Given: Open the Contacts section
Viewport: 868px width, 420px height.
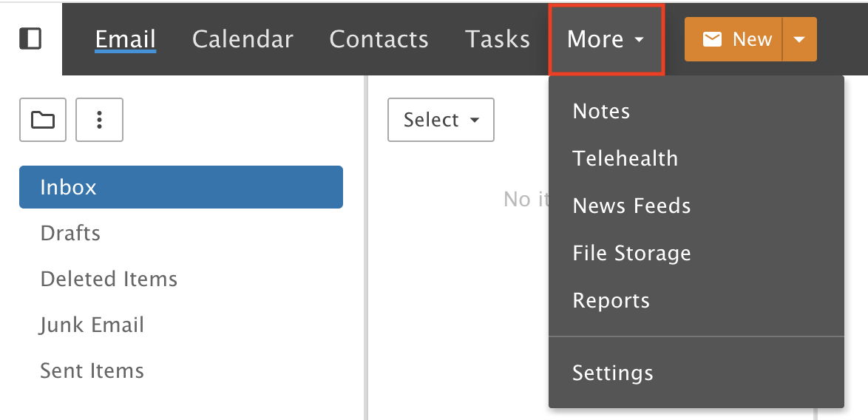Looking at the screenshot, I should tap(379, 39).
